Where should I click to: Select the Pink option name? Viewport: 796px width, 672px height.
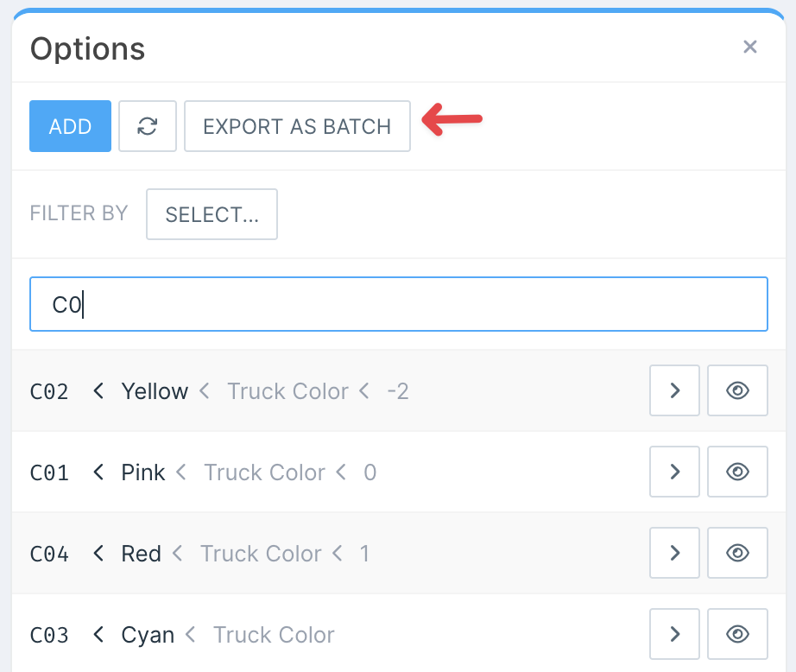point(143,472)
